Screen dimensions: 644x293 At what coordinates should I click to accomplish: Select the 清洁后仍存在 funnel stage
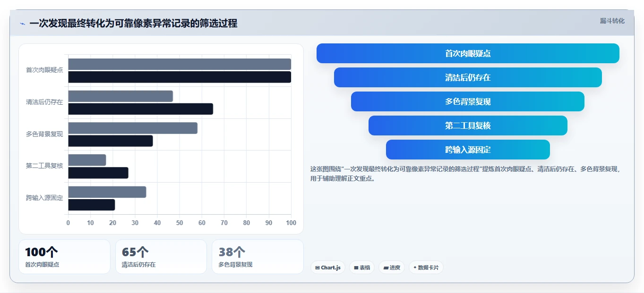(468, 77)
